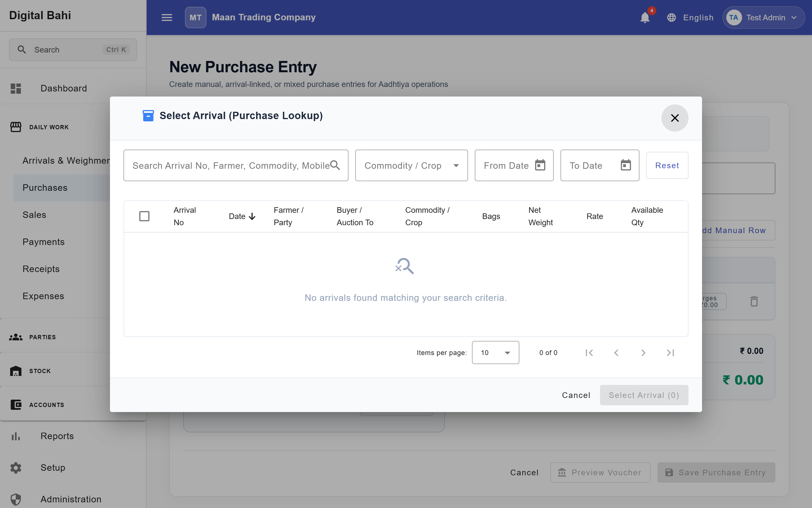Go to the previous page
This screenshot has width=812, height=508.
[616, 352]
